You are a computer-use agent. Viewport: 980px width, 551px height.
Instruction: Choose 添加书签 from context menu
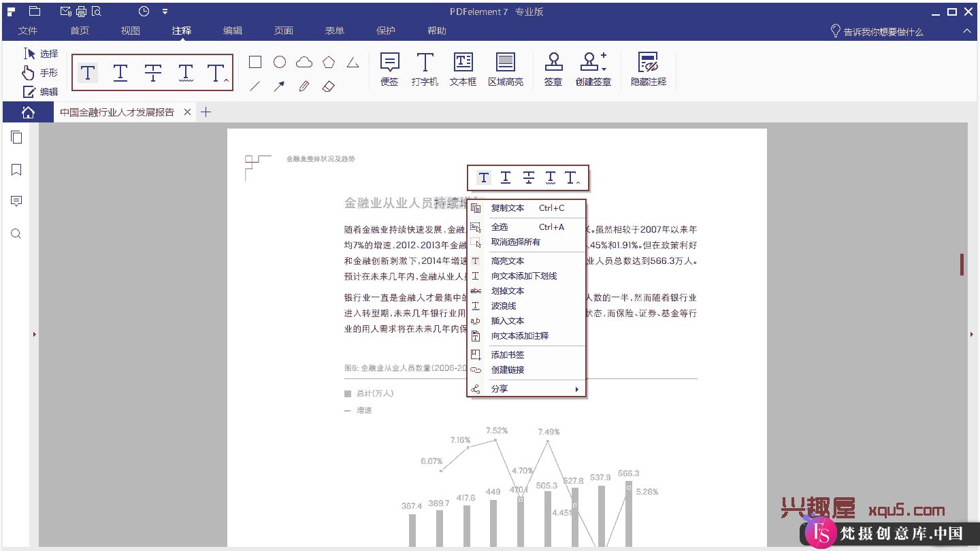(527, 355)
